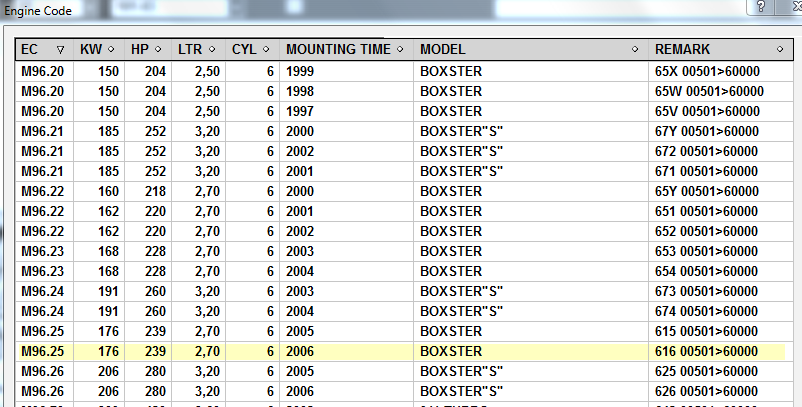This screenshot has height=407, width=802.
Task: Select remark 654 00501>60000
Action: (x=706, y=271)
